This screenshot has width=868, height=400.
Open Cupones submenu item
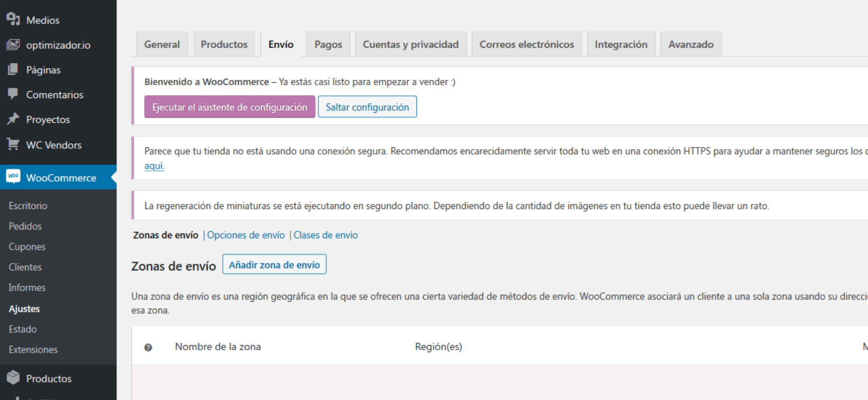tap(27, 246)
